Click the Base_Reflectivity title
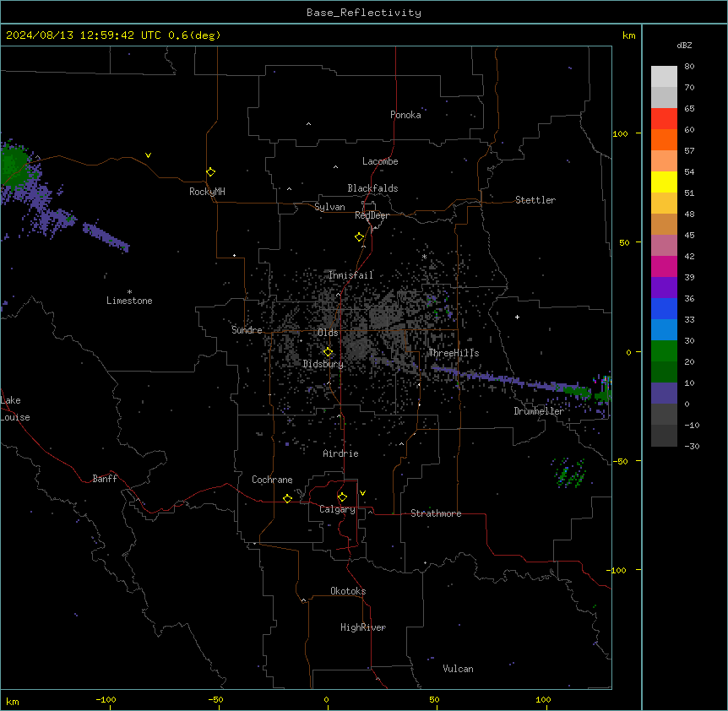The height and width of the screenshot is (711, 728). click(x=364, y=13)
